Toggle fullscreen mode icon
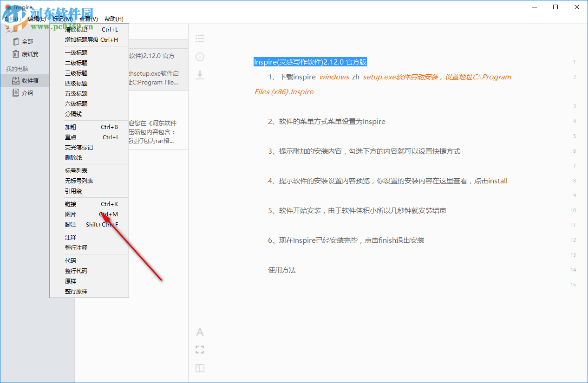588x383 pixels. pos(200,350)
